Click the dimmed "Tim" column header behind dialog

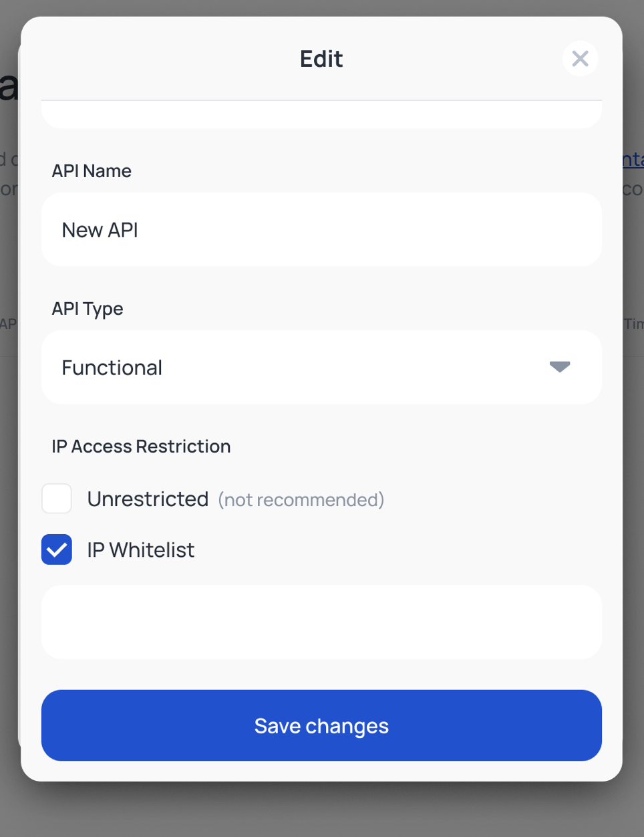(x=634, y=324)
